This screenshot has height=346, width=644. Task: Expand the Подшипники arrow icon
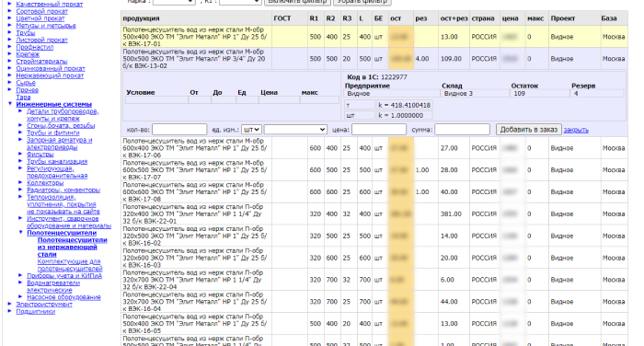[x=10, y=311]
